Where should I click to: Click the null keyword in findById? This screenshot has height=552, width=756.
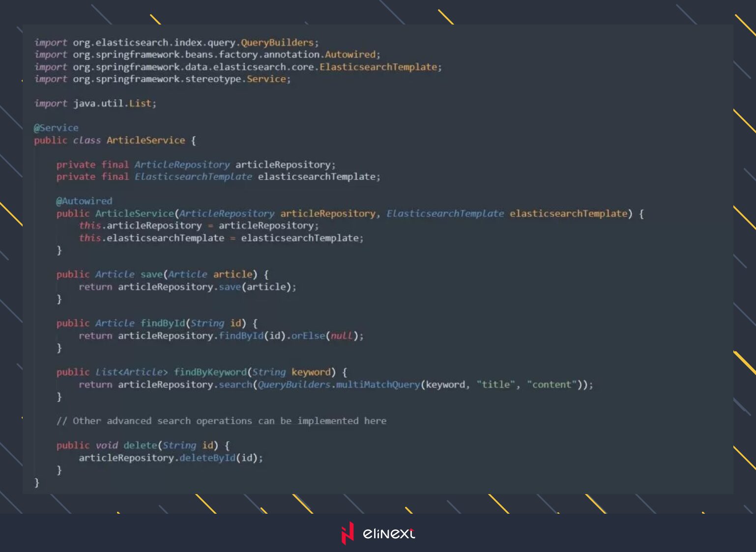341,336
